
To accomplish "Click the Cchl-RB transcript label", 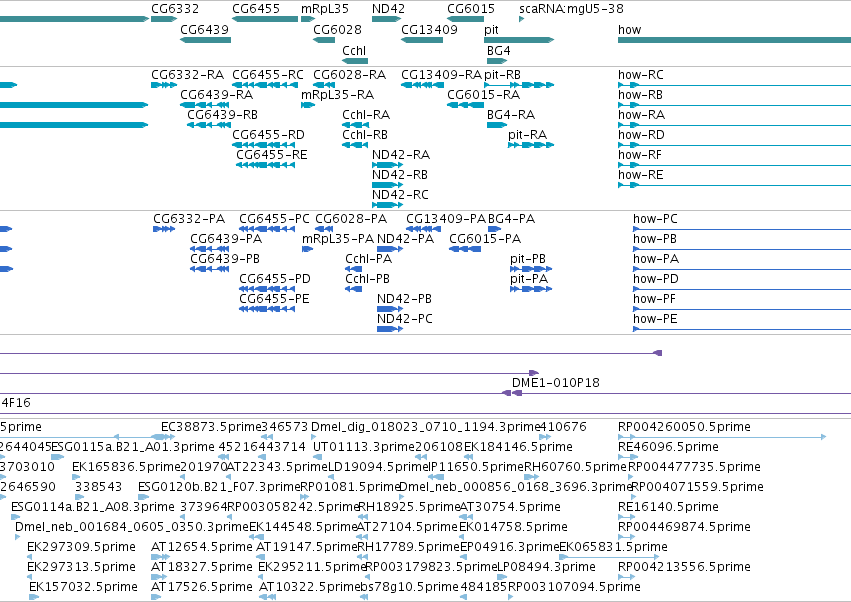I will click(365, 135).
